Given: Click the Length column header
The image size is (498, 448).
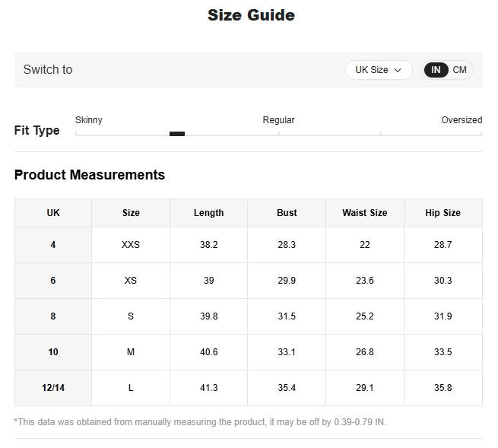Looking at the screenshot, I should click(x=208, y=213).
